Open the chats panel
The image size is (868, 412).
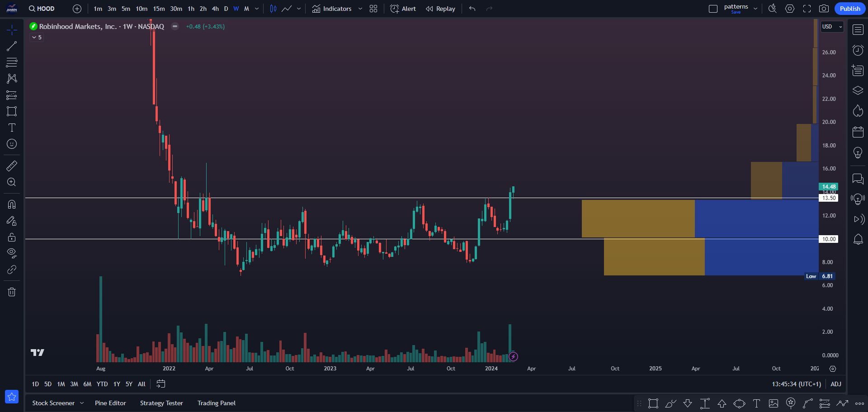pyautogui.click(x=858, y=179)
